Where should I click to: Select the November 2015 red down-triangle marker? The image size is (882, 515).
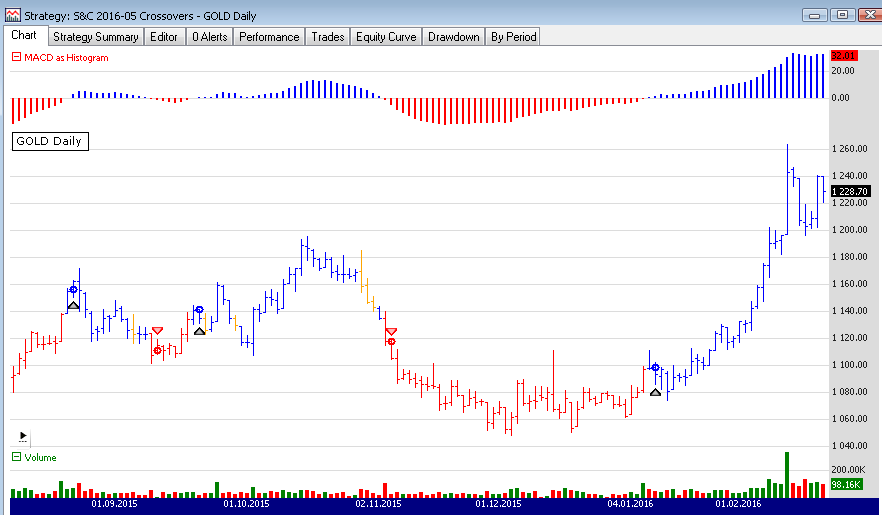coord(391,331)
